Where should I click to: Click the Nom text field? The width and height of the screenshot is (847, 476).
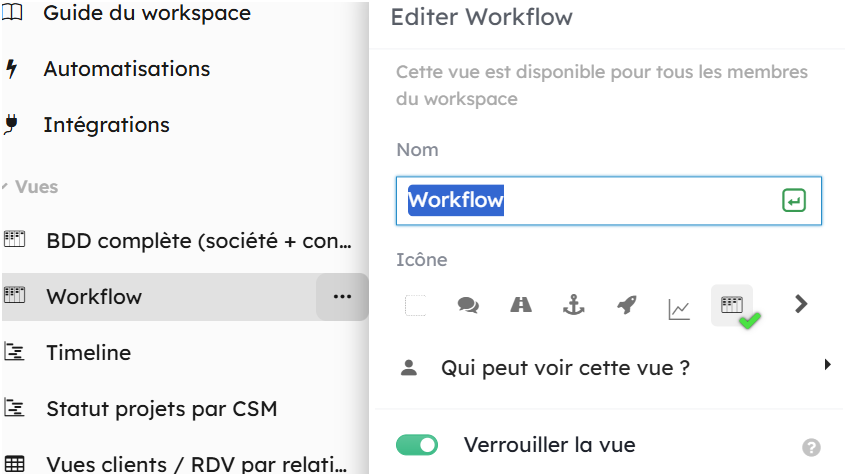pos(609,200)
